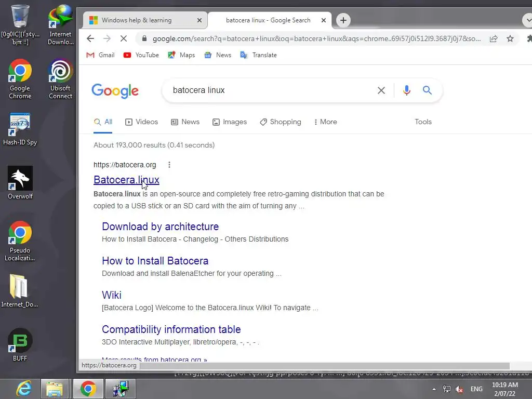Open How to Install Batocera link
532x399 pixels.
click(x=155, y=261)
